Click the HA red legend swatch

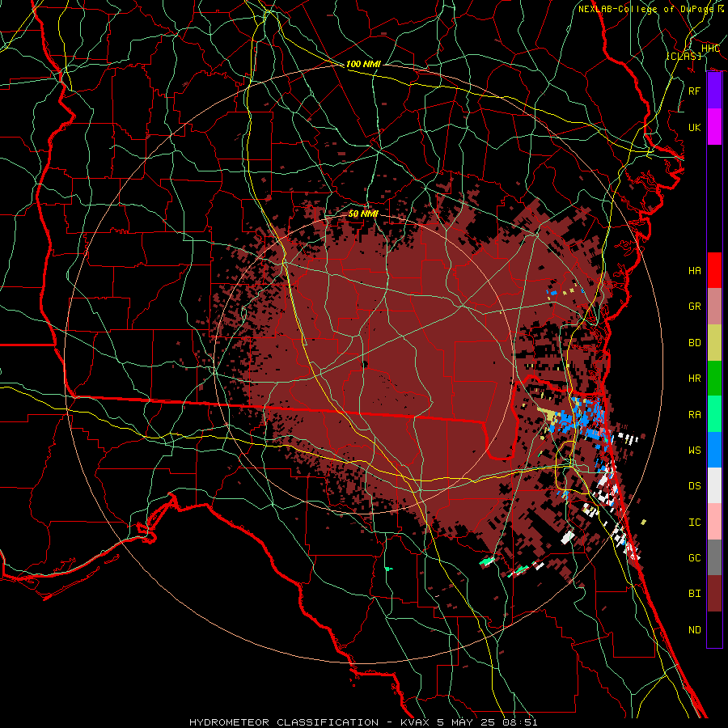point(714,270)
